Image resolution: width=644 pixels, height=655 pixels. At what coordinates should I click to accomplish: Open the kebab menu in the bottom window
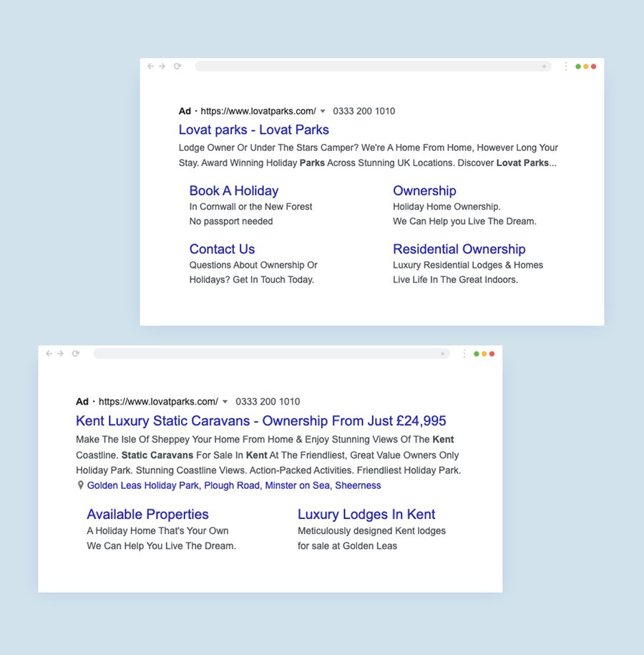coord(465,353)
